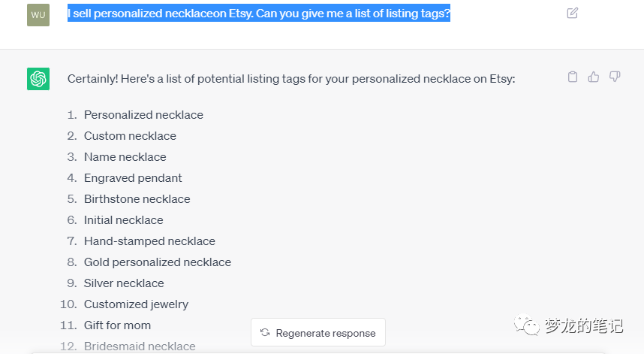Click the 'Initial necklace' tag text
Image resolution: width=644 pixels, height=354 pixels.
click(x=123, y=220)
